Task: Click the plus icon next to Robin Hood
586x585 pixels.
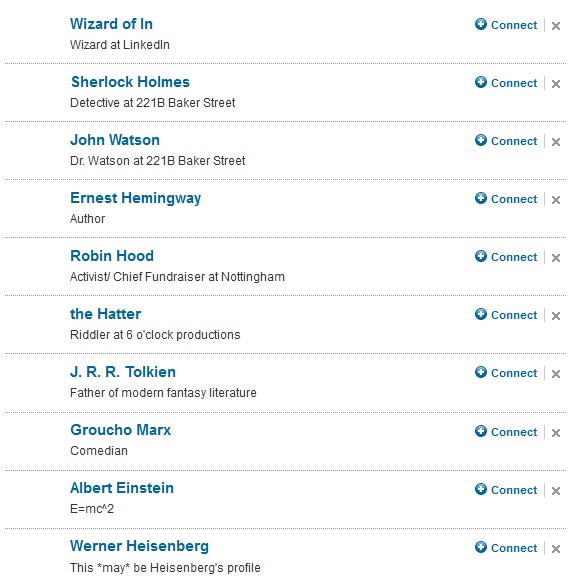Action: [481, 256]
